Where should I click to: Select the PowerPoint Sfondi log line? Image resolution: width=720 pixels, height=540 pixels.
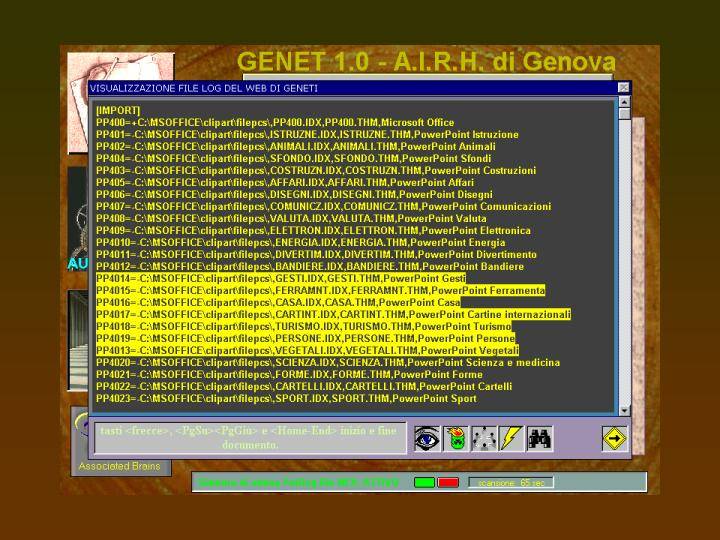click(293, 158)
